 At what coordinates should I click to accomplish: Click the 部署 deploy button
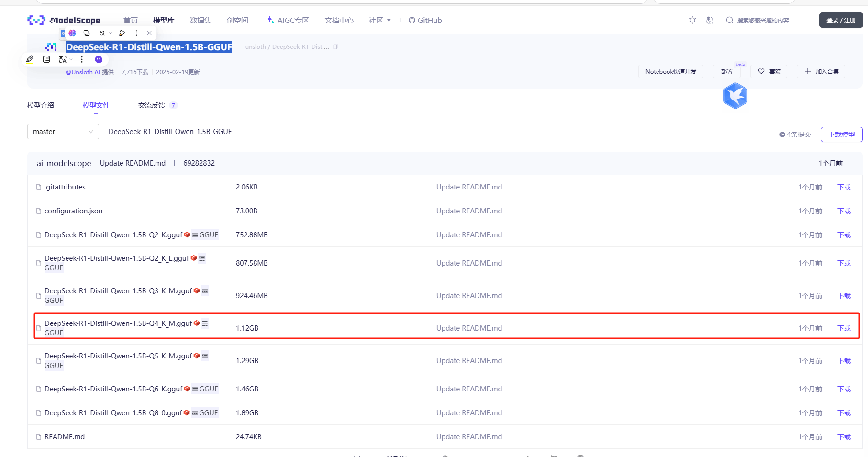[x=726, y=71]
